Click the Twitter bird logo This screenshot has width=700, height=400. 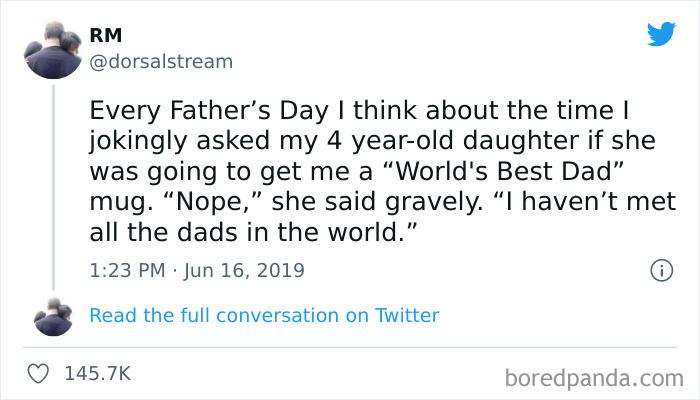[661, 34]
